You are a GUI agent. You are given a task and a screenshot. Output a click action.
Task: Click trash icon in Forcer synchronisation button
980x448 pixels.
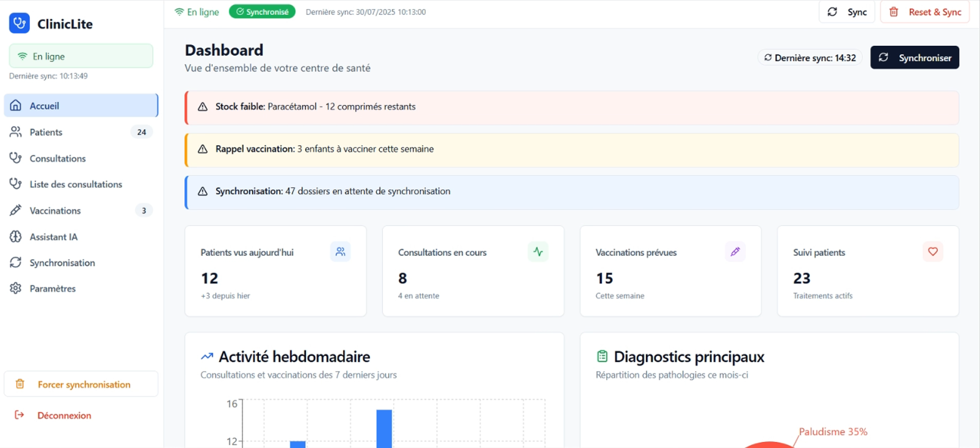pos(20,384)
